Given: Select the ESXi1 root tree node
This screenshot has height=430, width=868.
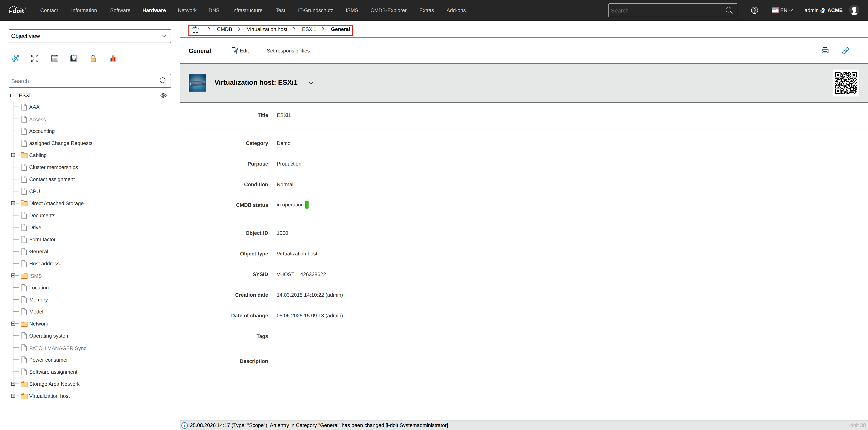Looking at the screenshot, I should 26,95.
